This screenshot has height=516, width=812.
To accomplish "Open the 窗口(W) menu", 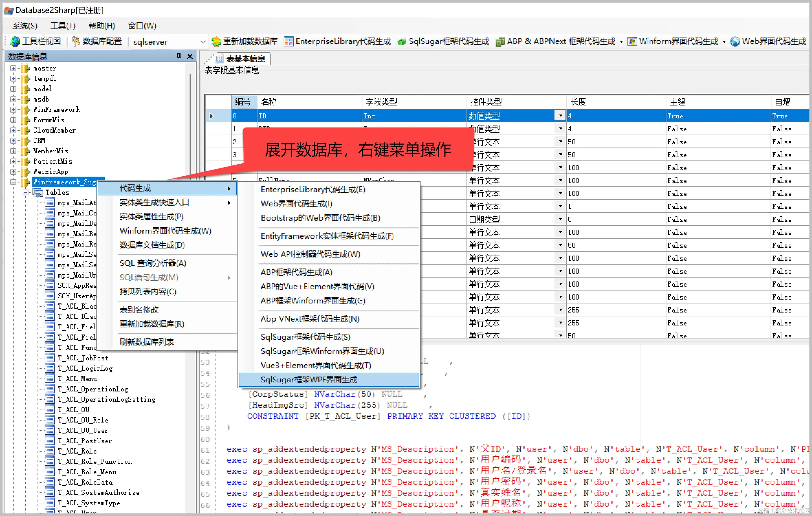I will [x=142, y=26].
